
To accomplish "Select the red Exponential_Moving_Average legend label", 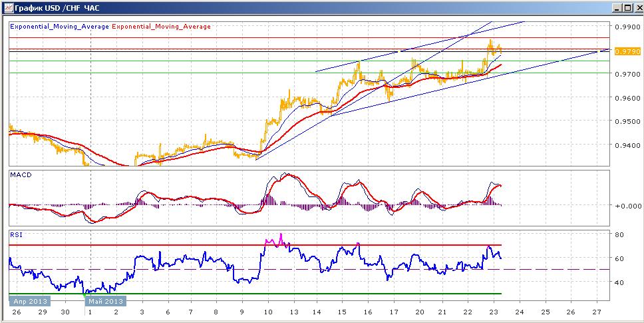I will [x=161, y=26].
